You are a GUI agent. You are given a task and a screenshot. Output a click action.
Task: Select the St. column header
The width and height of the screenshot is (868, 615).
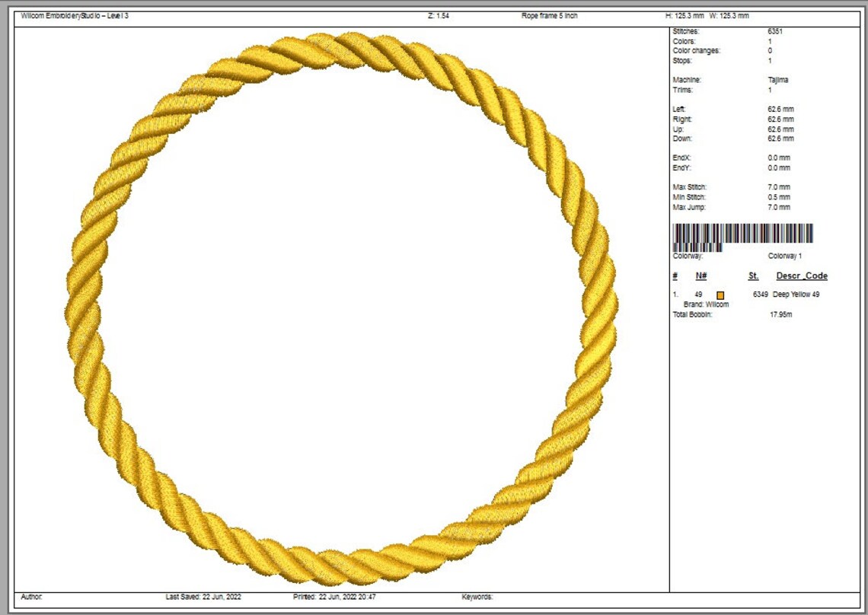tap(752, 275)
